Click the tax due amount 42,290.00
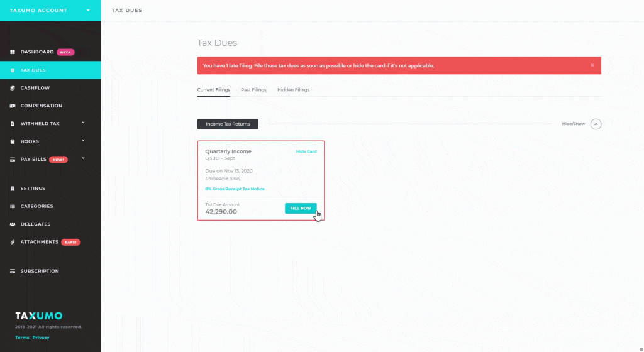 [221, 212]
